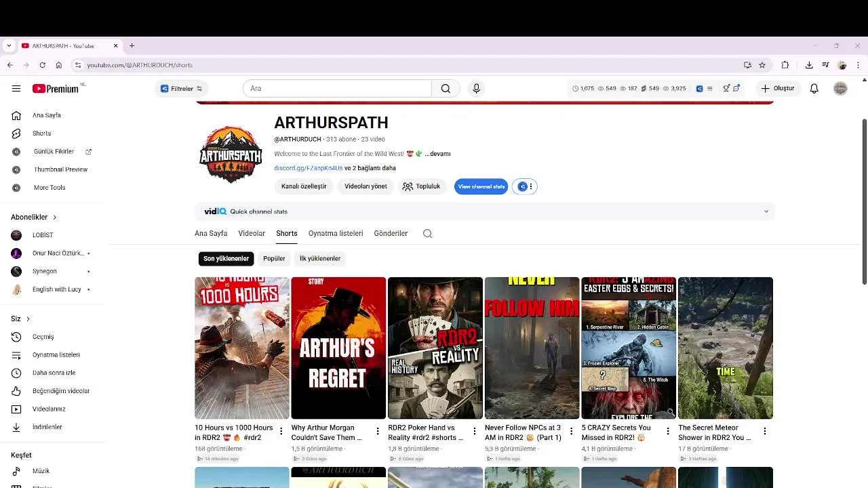Open discord.gg channel link
Image resolution: width=868 pixels, height=488 pixels.
[309, 168]
